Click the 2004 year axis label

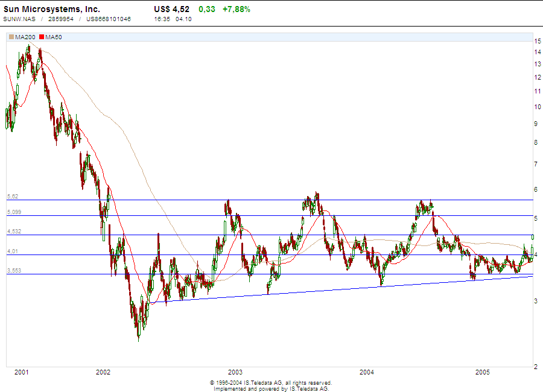[x=367, y=372]
